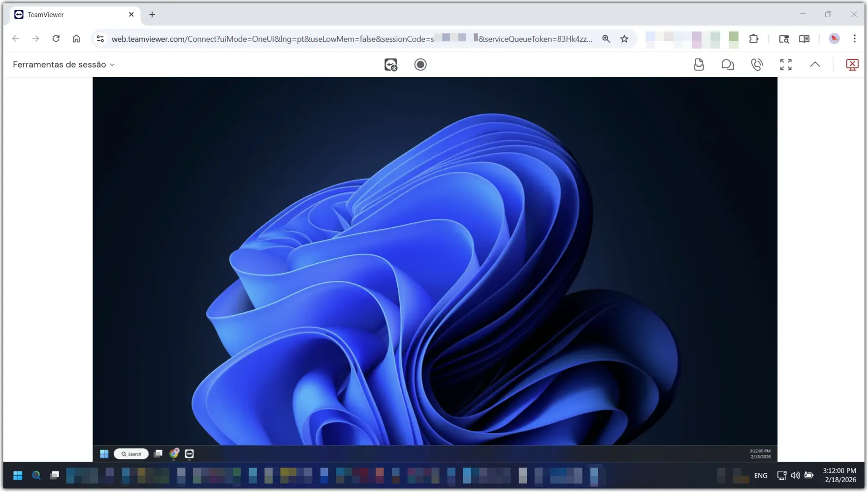Image resolution: width=868 pixels, height=492 pixels.
Task: Collapse the TeamViewer session toolbar
Action: [815, 64]
